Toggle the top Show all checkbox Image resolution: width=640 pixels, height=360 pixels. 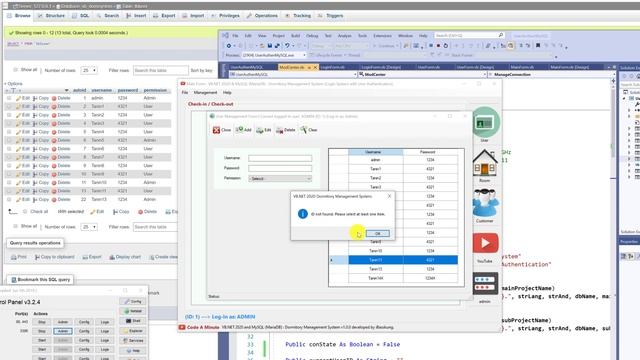pyautogui.click(x=16, y=70)
